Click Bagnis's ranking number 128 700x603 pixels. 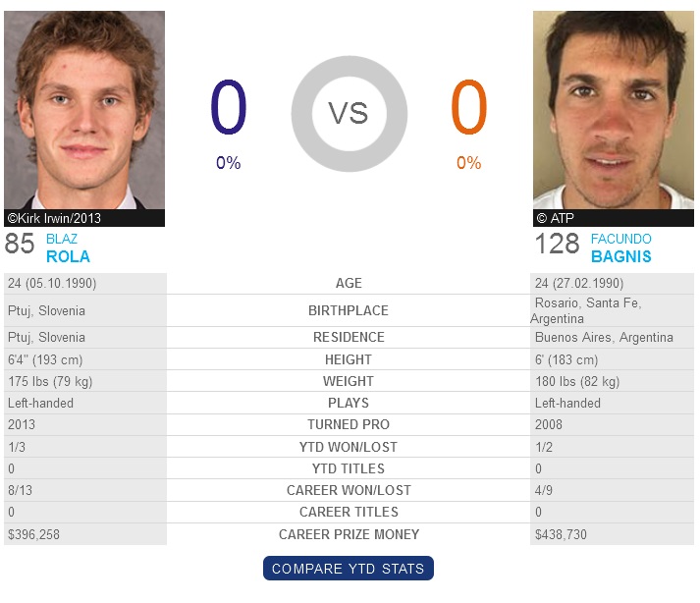point(557,244)
